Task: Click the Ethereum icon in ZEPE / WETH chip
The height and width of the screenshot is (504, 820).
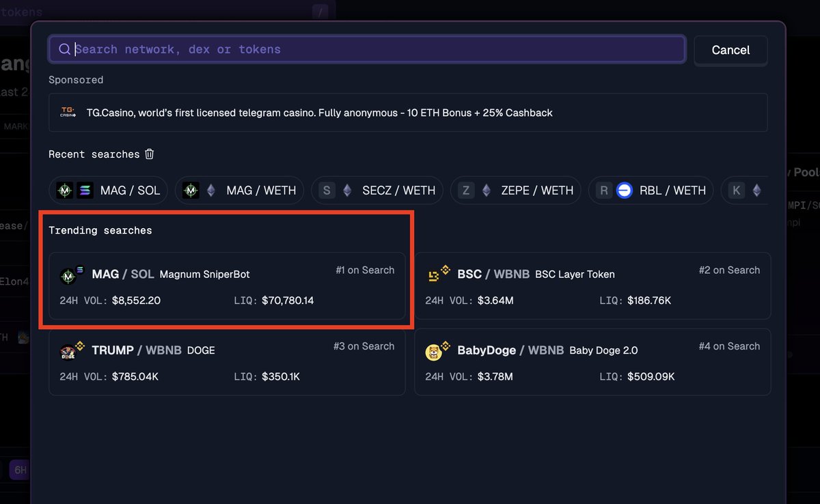Action: pos(486,191)
